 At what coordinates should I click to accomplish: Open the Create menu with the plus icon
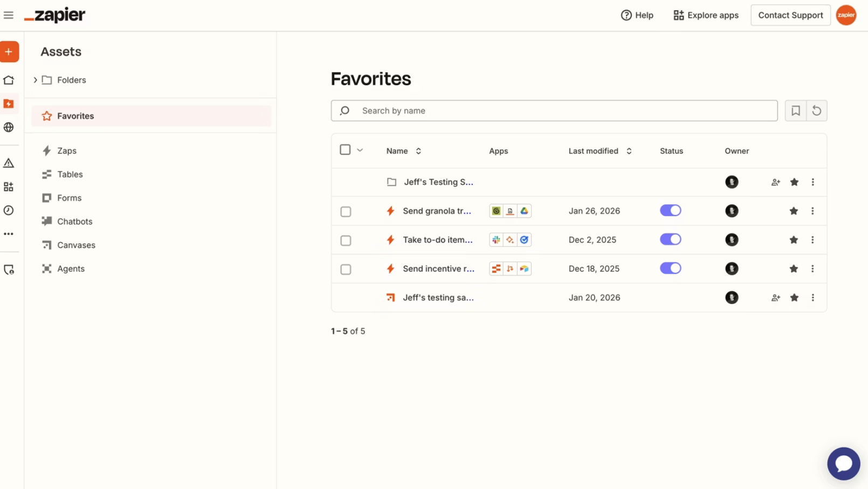tap(9, 52)
